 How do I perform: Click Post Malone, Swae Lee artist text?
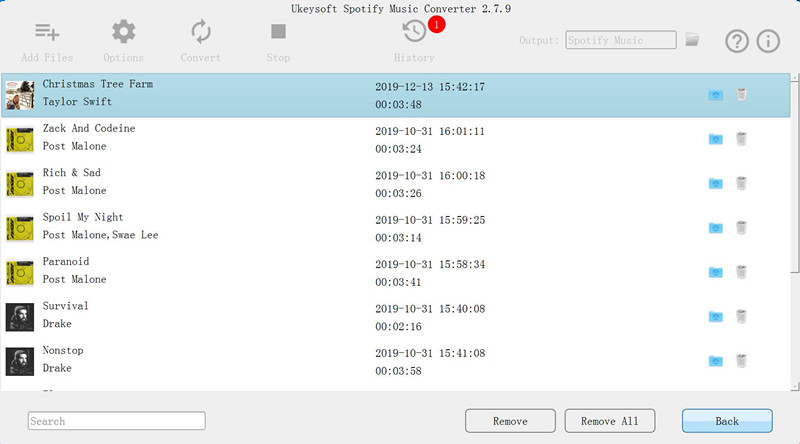point(101,235)
